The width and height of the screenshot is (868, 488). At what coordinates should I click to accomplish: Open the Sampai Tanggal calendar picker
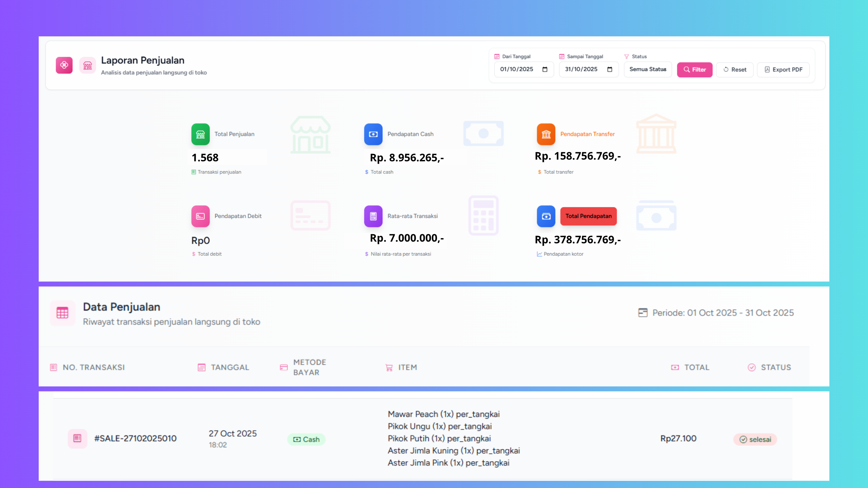coord(610,69)
